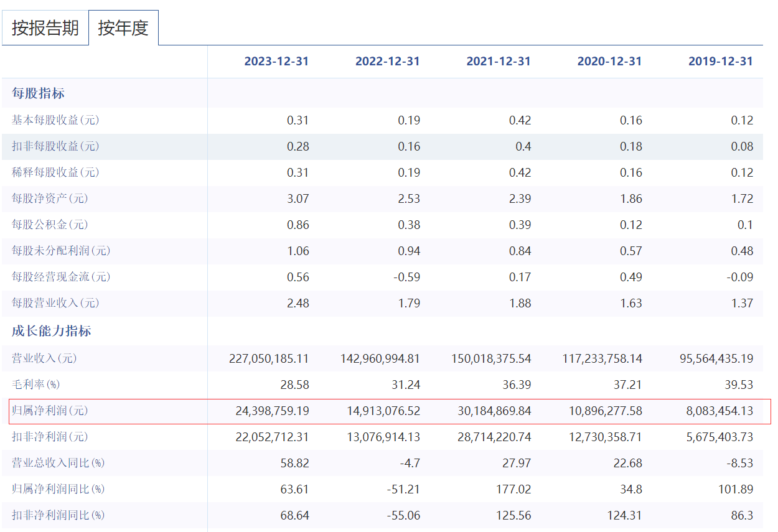Click the 30,184,869.84 net profit cell
The width and height of the screenshot is (778, 532).
(x=490, y=411)
